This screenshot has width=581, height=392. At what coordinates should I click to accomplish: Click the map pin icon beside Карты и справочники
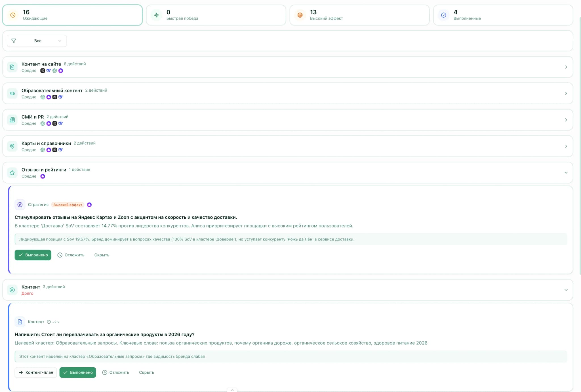tap(12, 146)
